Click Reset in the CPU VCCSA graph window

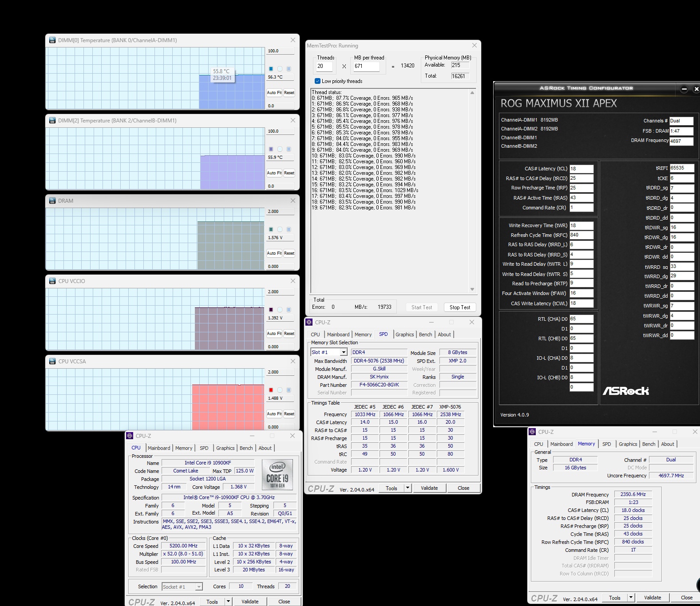[289, 414]
